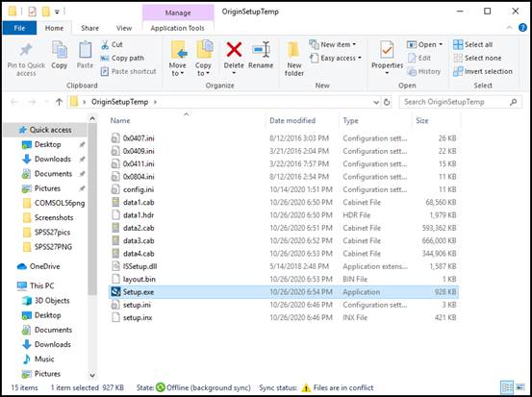
Task: Click Select none in the ribbon
Action: point(477,58)
